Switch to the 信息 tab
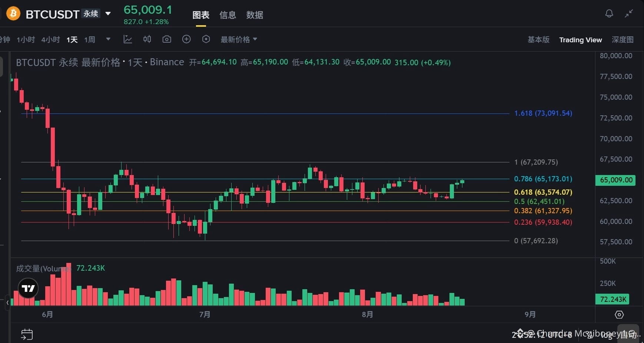Screen dimensions: 644x343 coord(228,15)
